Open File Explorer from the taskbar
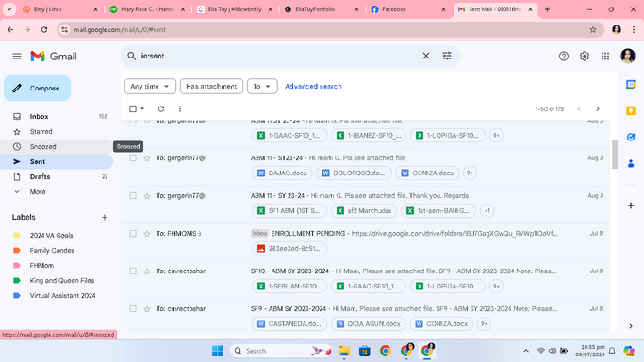The width and height of the screenshot is (644, 362). 344,351
